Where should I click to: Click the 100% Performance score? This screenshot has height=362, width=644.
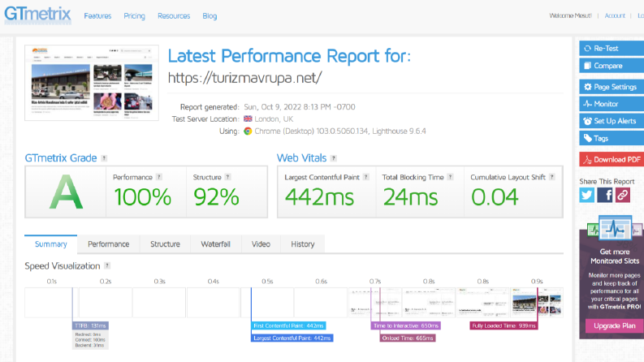pyautogui.click(x=142, y=197)
